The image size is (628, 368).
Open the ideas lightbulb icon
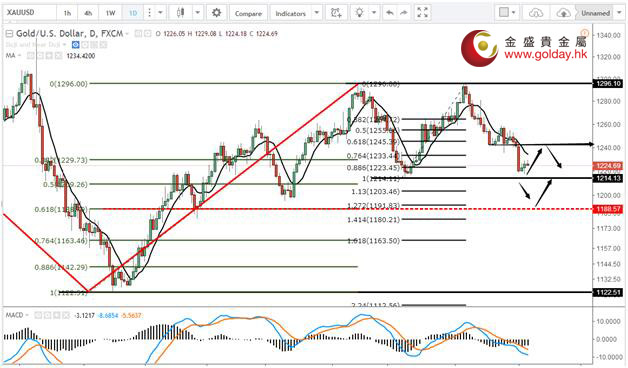pyautogui.click(x=359, y=13)
